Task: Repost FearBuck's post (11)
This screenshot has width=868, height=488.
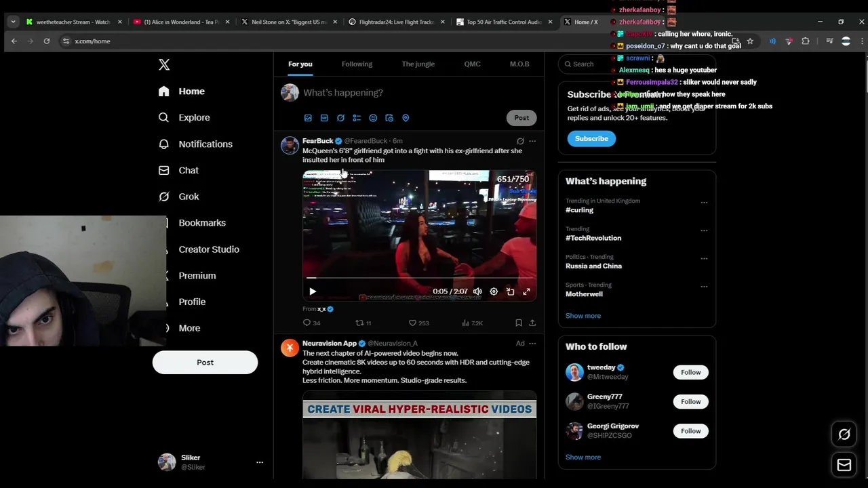Action: coord(363,323)
